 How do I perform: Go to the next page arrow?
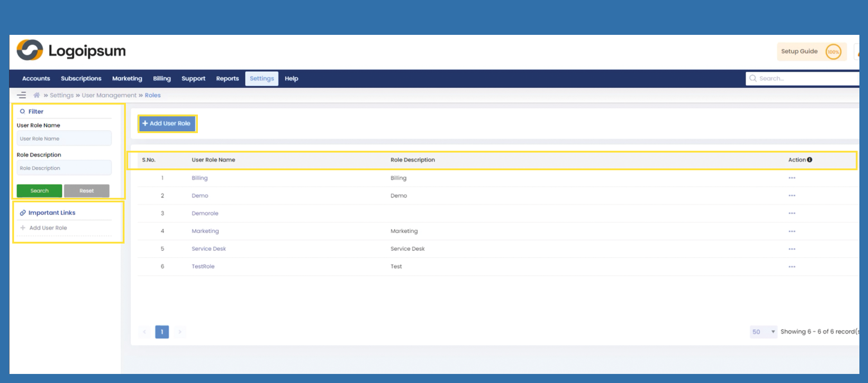point(180,332)
